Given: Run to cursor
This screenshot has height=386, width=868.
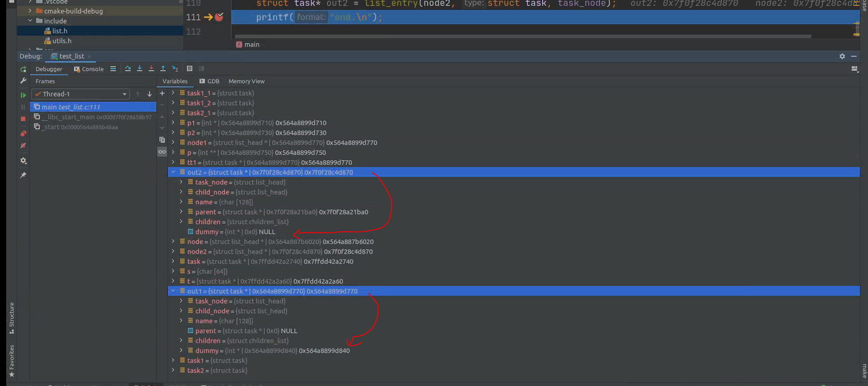Looking at the screenshot, I should 175,69.
